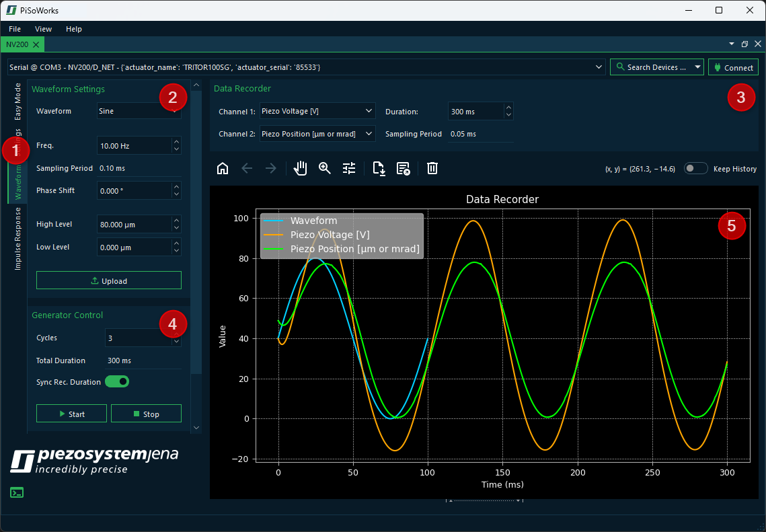Image resolution: width=766 pixels, height=532 pixels.
Task: Expand Channel 2 Piezo Position dropdown
Action: coord(317,134)
